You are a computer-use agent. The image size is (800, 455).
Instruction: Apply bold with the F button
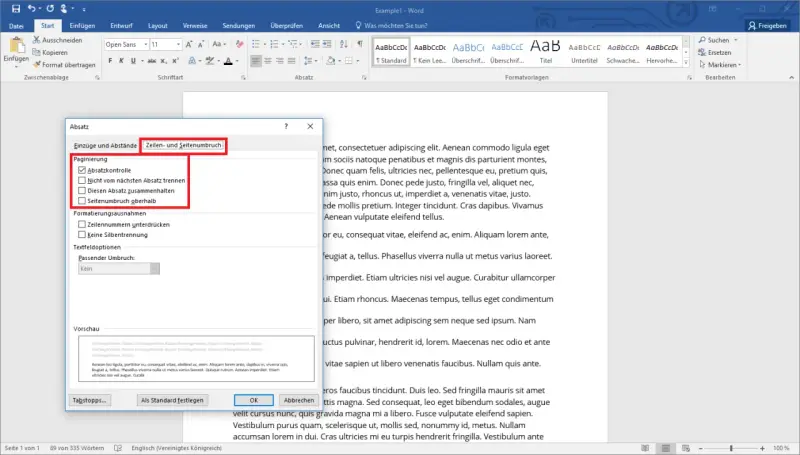[x=110, y=61]
